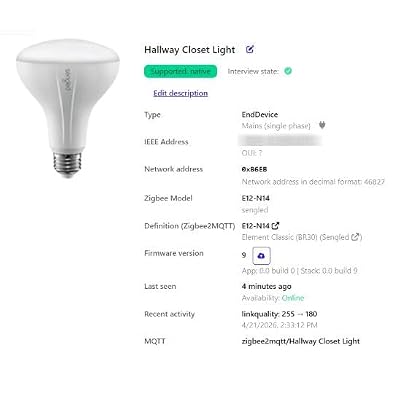Screen dimensions: 400x400
Task: Click the linkquality recent activity entry
Action: (279, 314)
